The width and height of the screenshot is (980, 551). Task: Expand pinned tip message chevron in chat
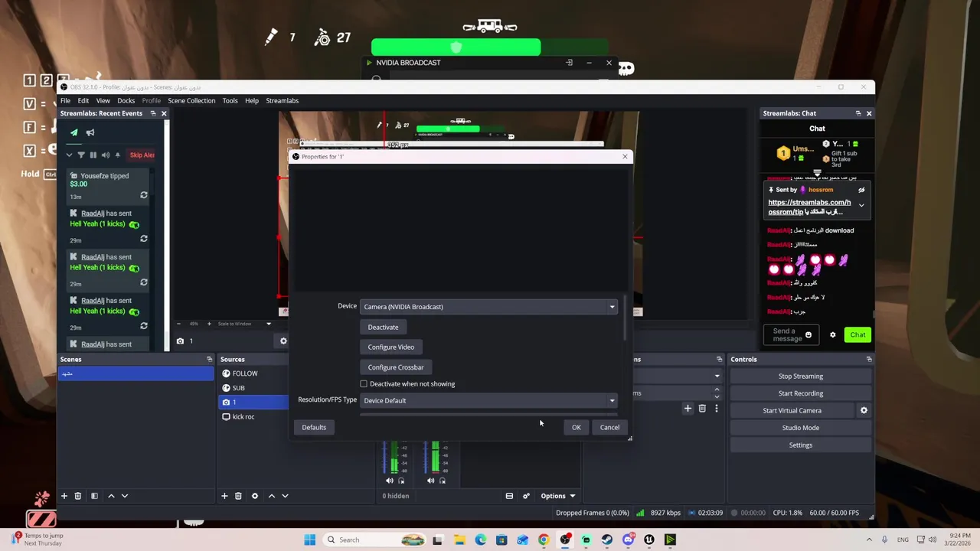pyautogui.click(x=861, y=206)
